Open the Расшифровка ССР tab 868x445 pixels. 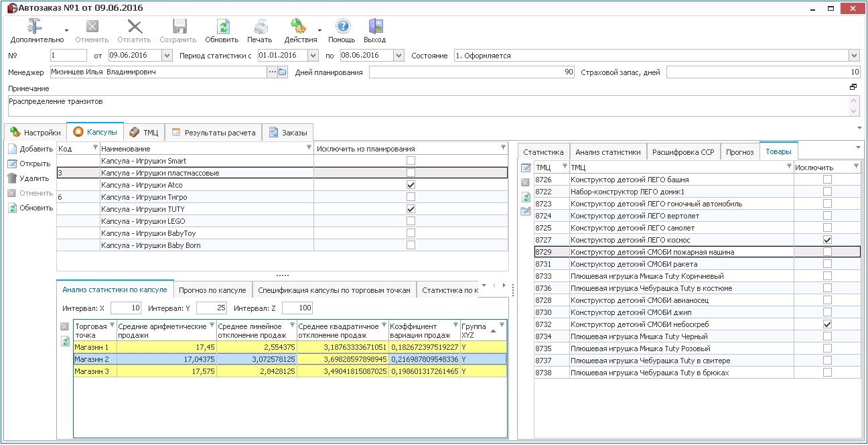683,151
